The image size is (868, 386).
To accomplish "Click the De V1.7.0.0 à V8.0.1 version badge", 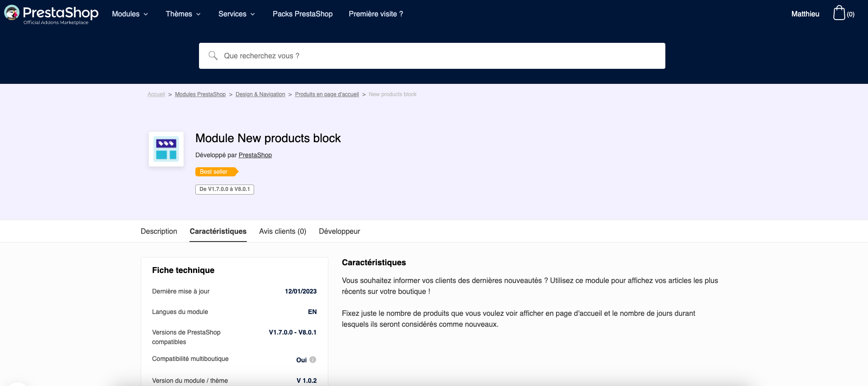I will [x=225, y=189].
